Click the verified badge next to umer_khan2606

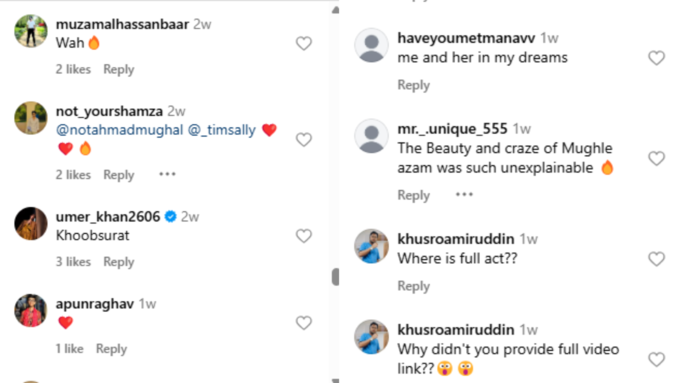coord(171,216)
